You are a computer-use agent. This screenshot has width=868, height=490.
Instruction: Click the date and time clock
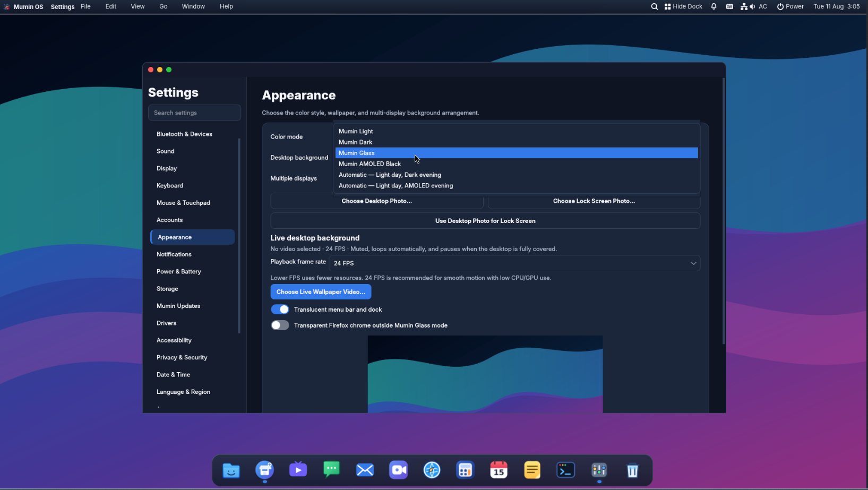tap(837, 6)
